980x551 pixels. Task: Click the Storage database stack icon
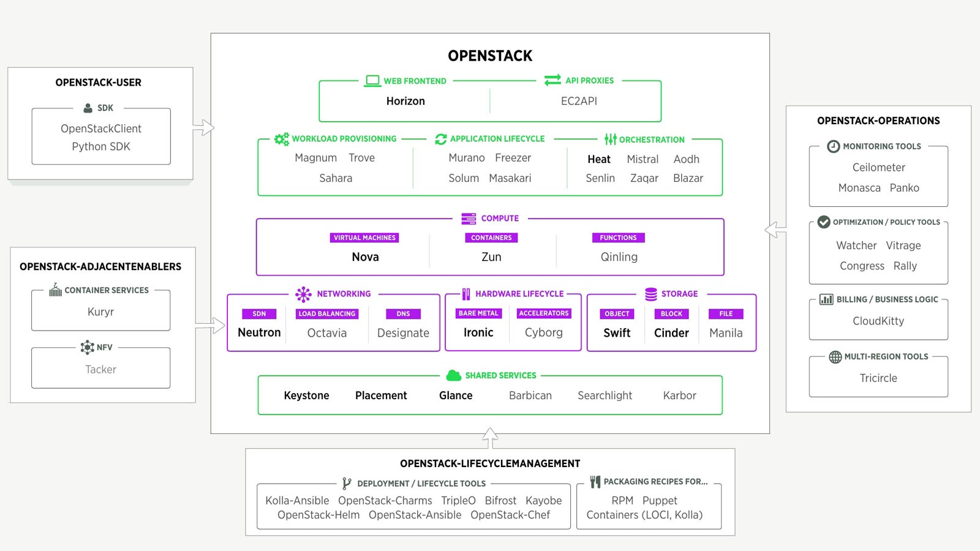click(651, 294)
